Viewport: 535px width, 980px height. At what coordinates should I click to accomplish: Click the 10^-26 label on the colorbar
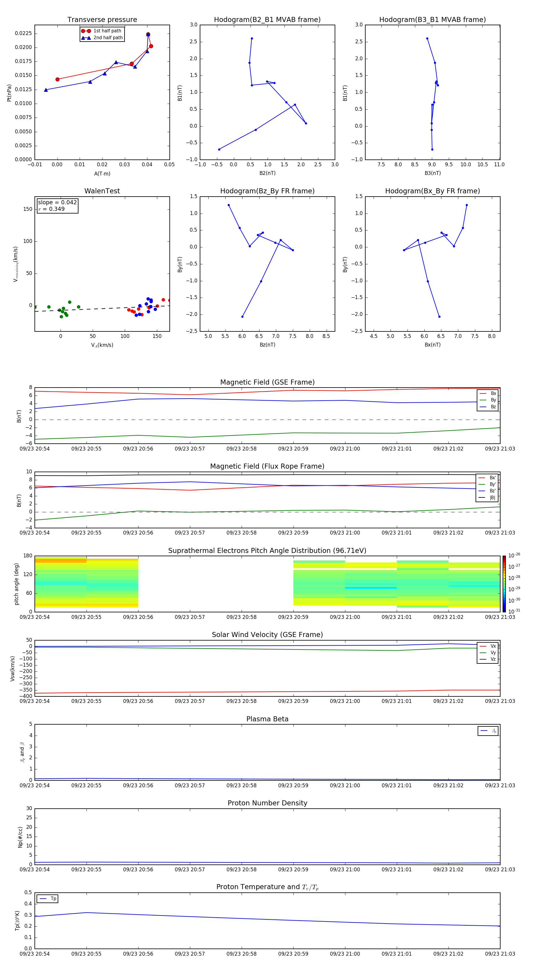coord(514,555)
